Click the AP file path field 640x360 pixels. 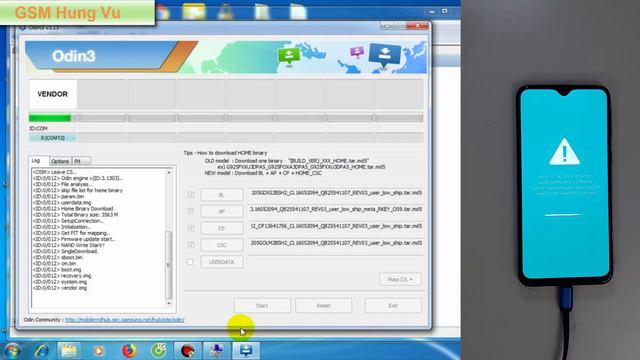(336, 209)
